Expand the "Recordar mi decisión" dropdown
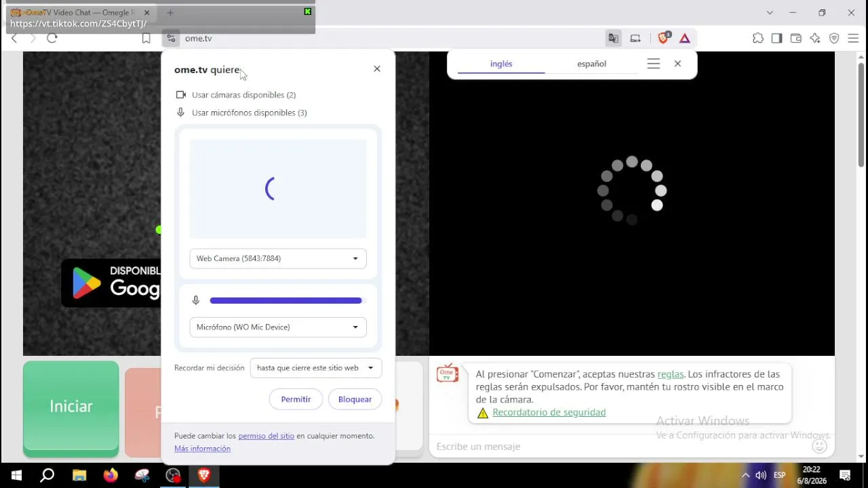 (x=316, y=368)
